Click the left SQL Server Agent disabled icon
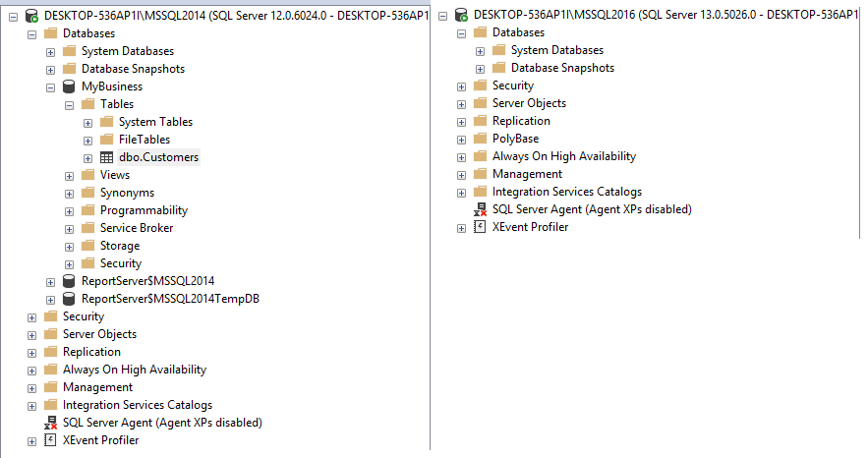Viewport: 868px width, 458px height. (50, 423)
